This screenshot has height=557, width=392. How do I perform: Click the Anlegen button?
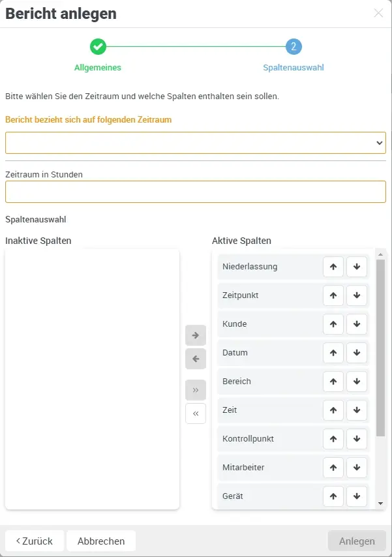tap(357, 541)
